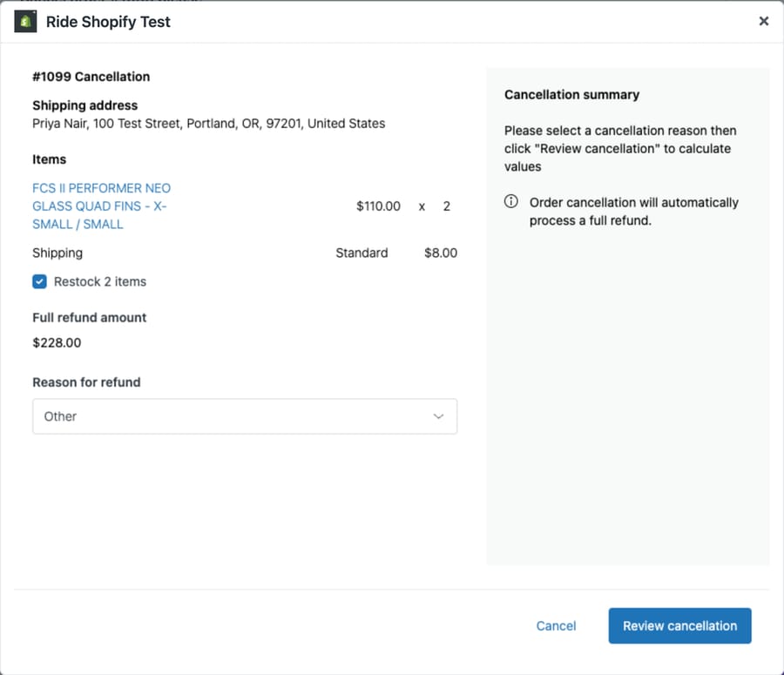
Task: Click the Order cancellation full refund notice text
Action: (x=633, y=211)
